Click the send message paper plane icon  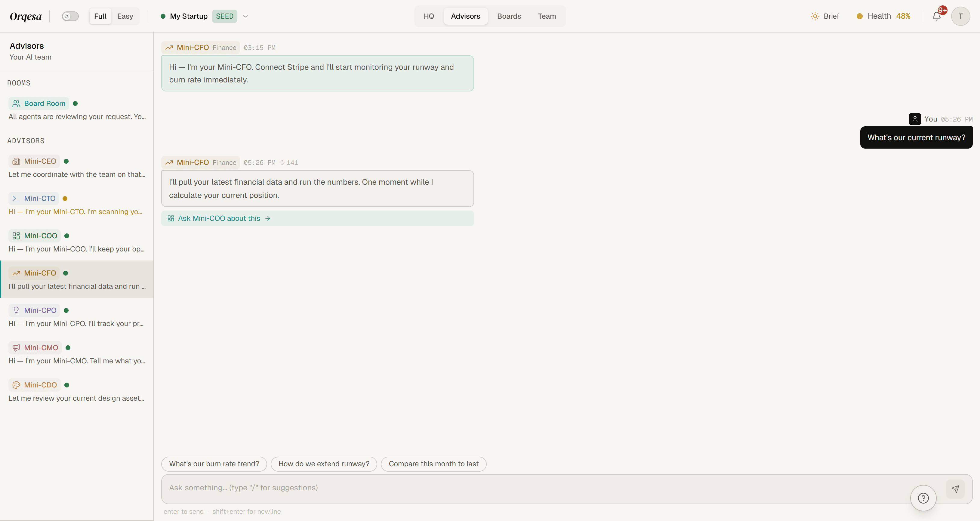956,489
